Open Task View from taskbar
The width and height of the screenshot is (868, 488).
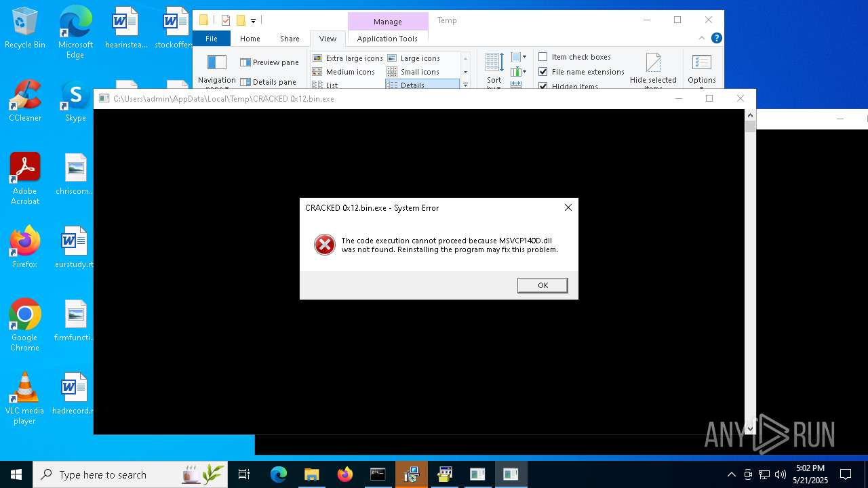[x=244, y=474]
